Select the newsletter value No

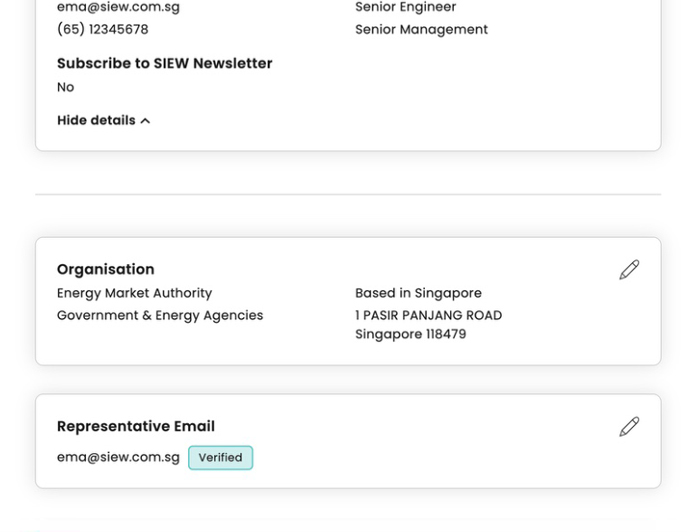pos(66,87)
